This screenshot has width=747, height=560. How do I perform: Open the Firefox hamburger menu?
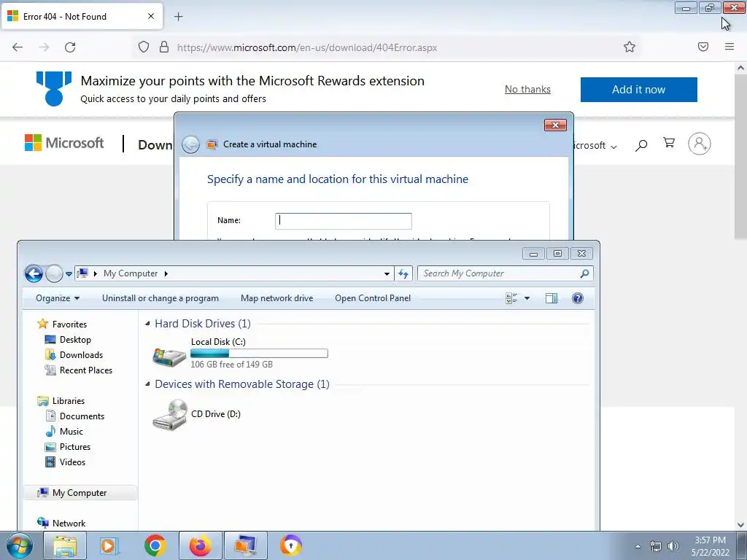[729, 47]
